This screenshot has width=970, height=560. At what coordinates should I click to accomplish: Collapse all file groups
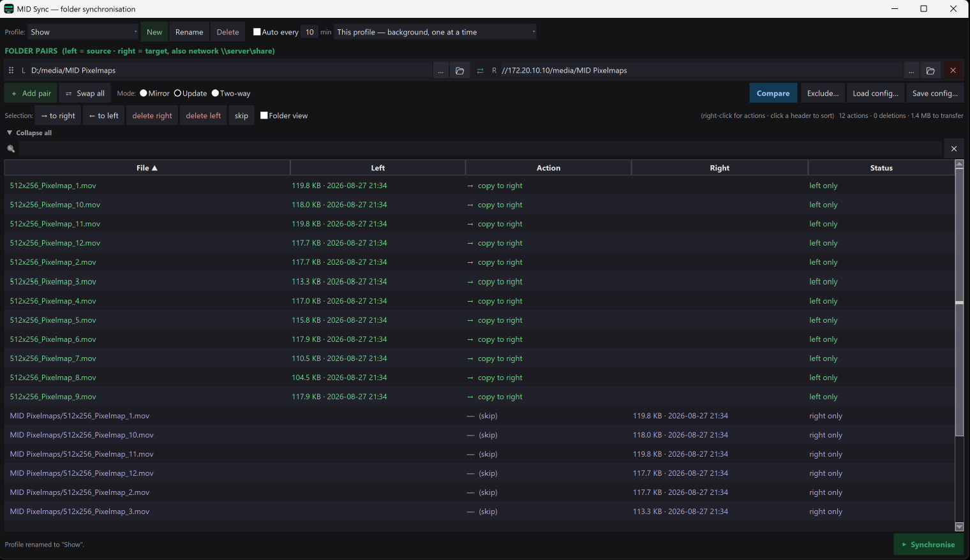[29, 133]
